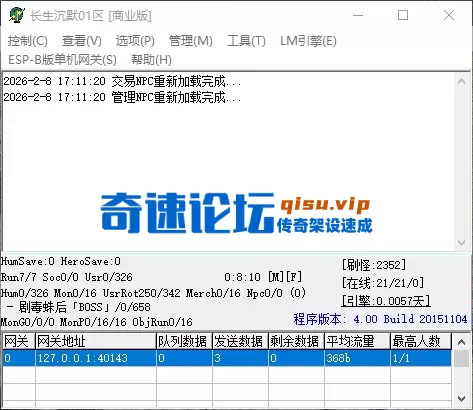Click the 程序版本 4.00 Build text
This screenshot has width=473, height=410.
380,319
